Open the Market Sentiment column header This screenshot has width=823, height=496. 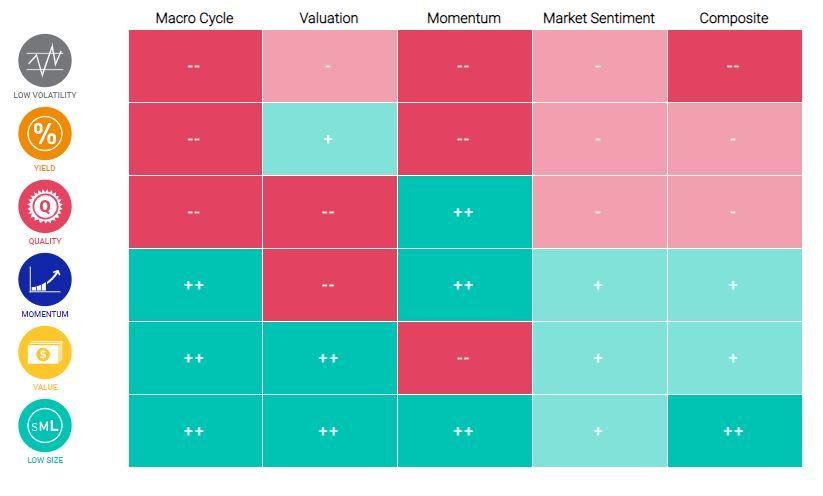coord(598,18)
